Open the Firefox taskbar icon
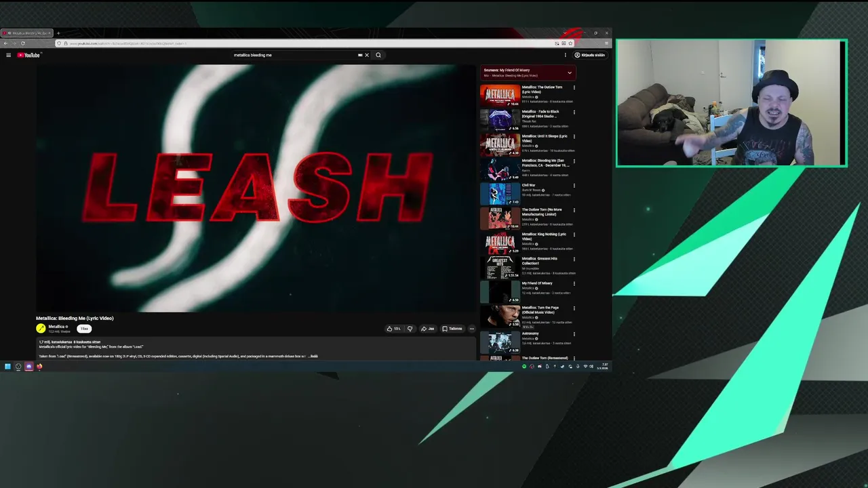 click(x=39, y=367)
